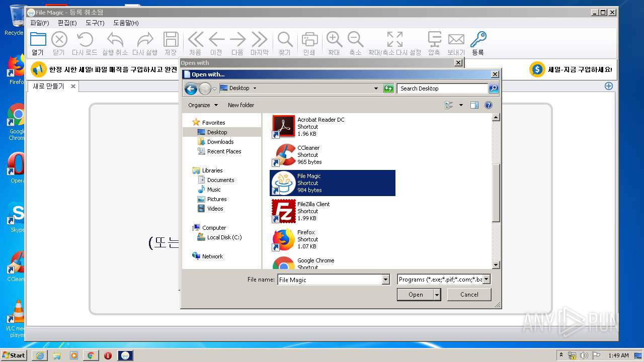
Task: Select Local Disk (C:) in navigation pane
Action: (x=224, y=237)
